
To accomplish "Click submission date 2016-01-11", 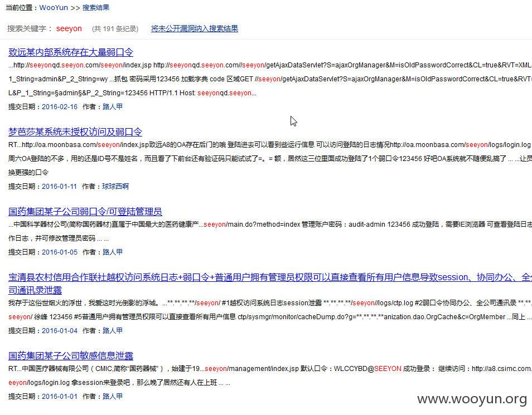I will point(59,187).
